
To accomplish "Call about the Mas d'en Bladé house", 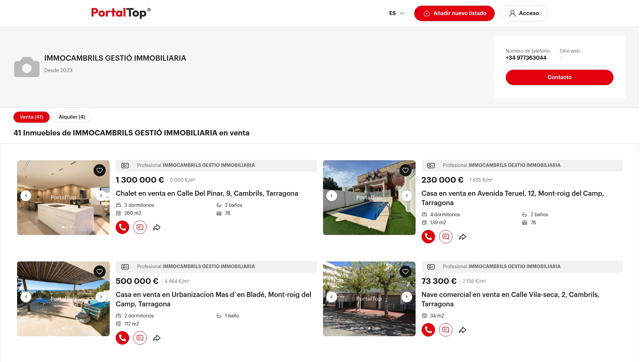I will click(122, 338).
